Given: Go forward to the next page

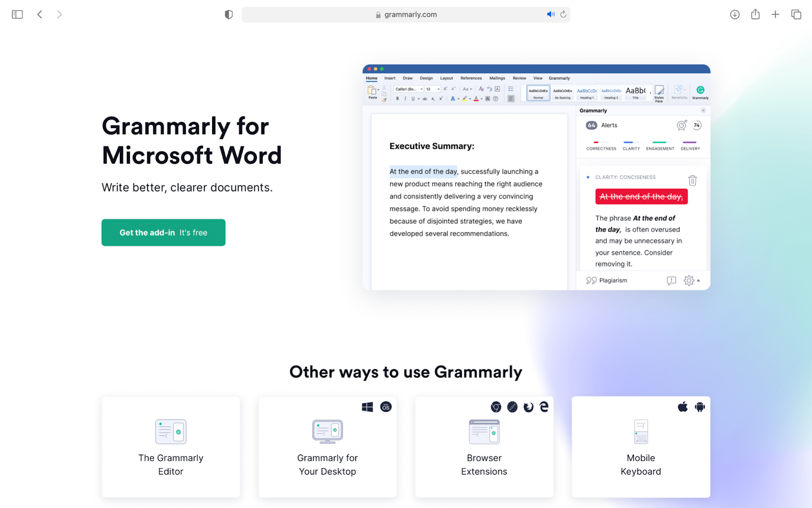Looking at the screenshot, I should pos(59,14).
